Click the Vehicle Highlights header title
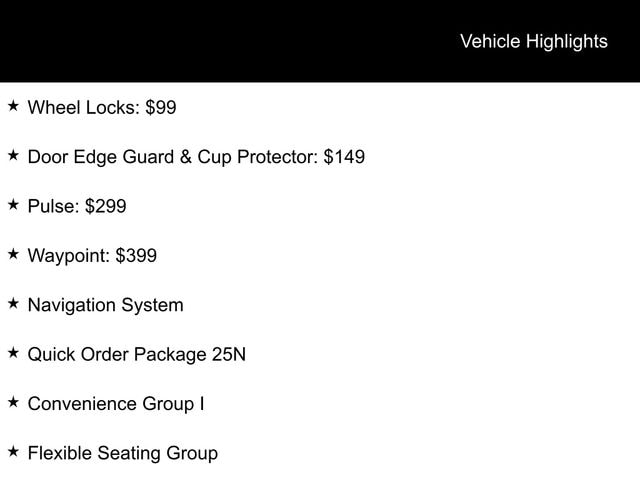This screenshot has width=640, height=480. click(534, 42)
